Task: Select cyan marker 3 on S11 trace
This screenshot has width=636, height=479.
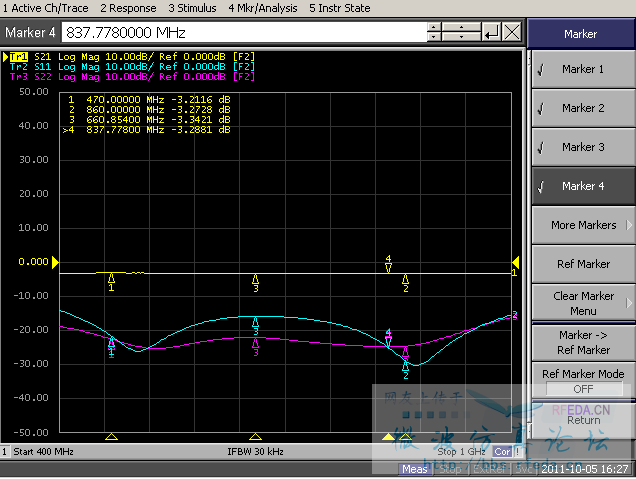Action: coord(255,326)
